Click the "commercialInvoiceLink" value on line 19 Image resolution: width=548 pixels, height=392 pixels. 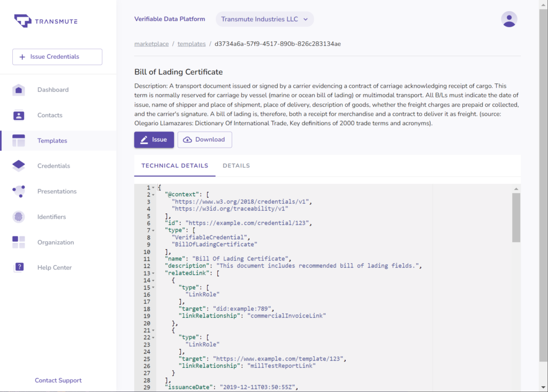[x=287, y=316]
